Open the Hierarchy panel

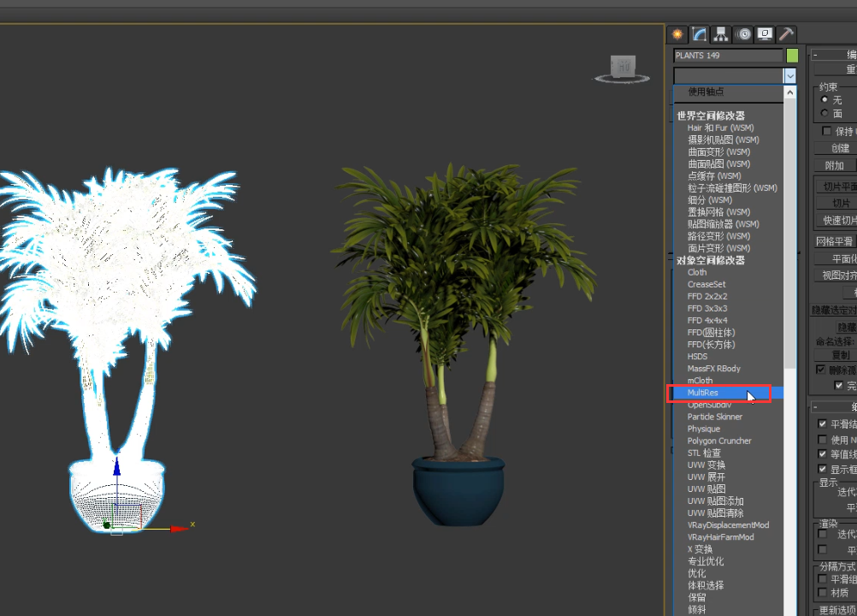721,34
